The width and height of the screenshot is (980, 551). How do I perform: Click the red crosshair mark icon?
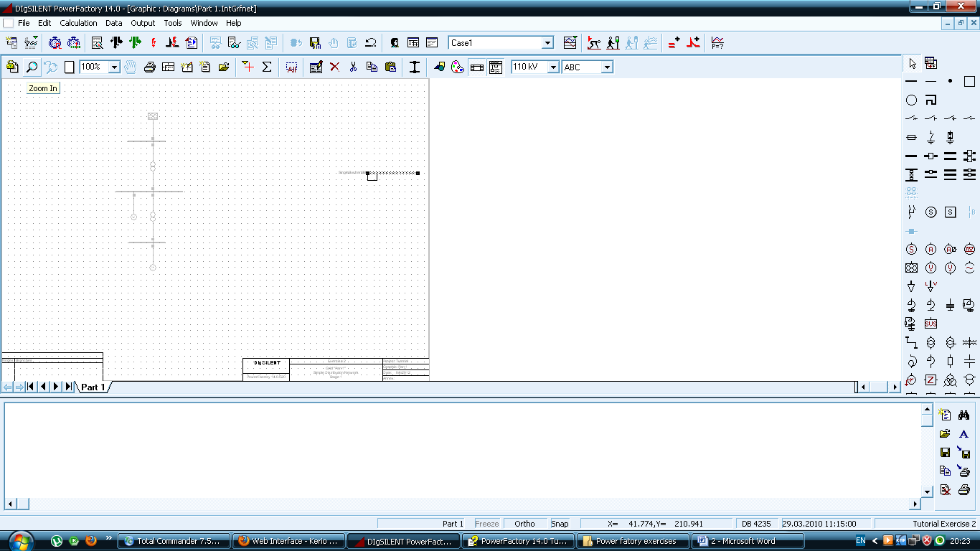[248, 67]
